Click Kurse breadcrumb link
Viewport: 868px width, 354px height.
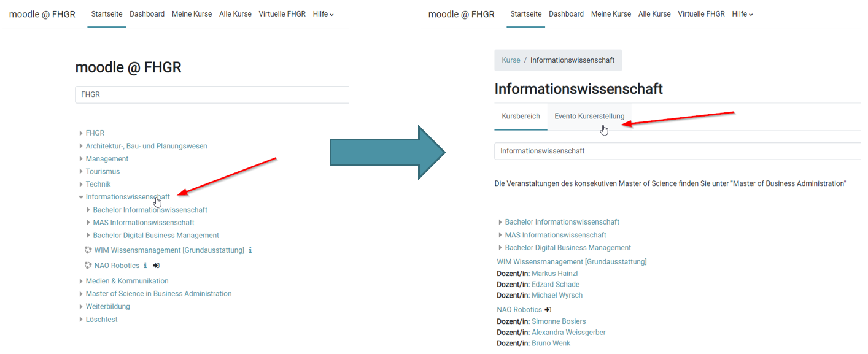[x=511, y=60]
